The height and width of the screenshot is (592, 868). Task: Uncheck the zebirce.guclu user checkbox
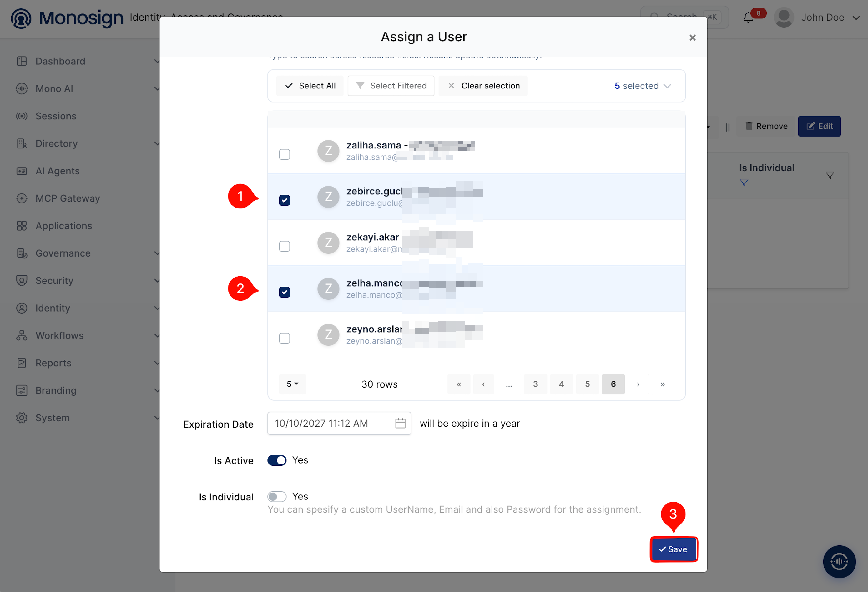point(284,200)
